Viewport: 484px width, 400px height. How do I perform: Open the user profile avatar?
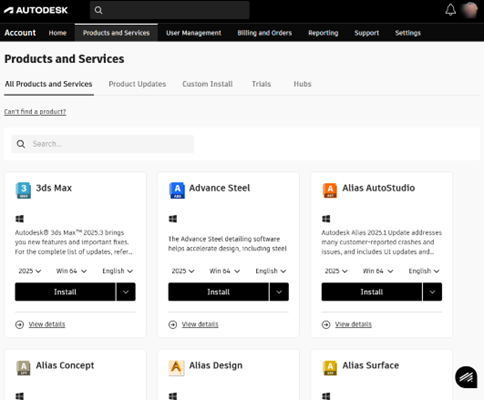pos(470,10)
